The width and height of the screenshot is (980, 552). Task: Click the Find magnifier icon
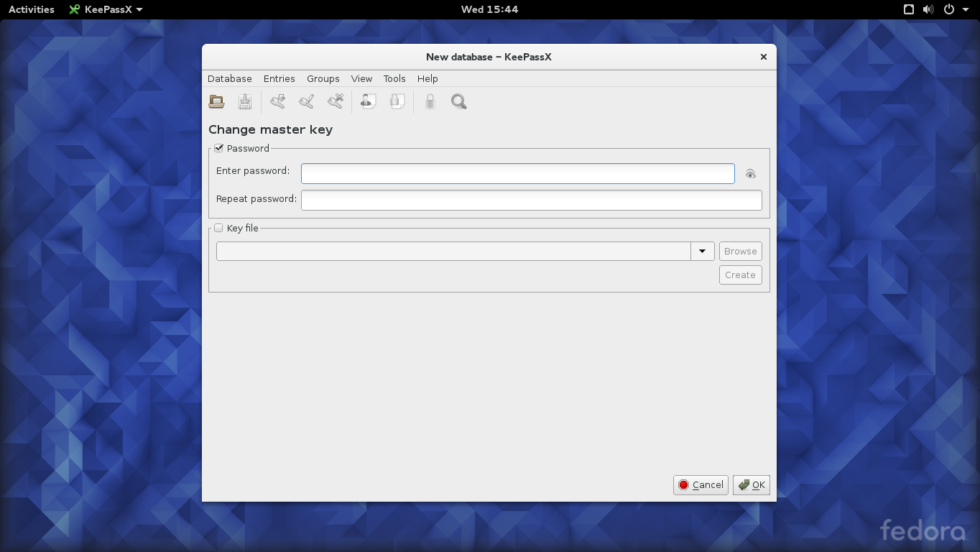(459, 101)
